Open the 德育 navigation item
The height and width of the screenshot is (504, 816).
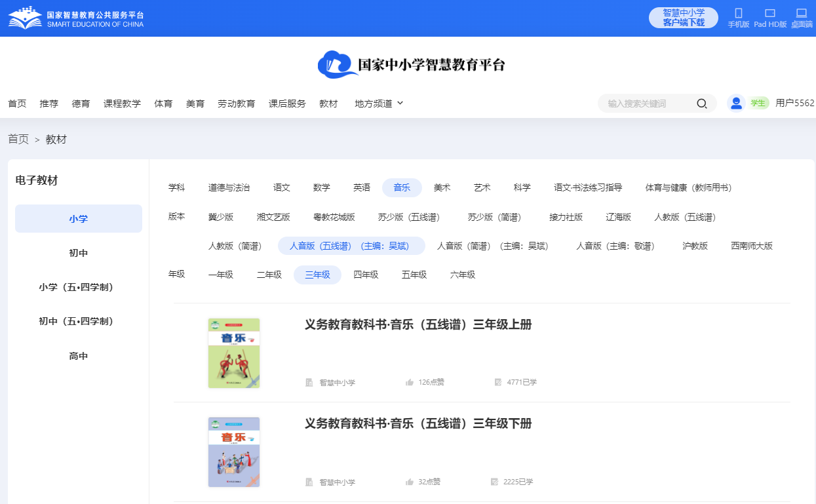pyautogui.click(x=81, y=104)
